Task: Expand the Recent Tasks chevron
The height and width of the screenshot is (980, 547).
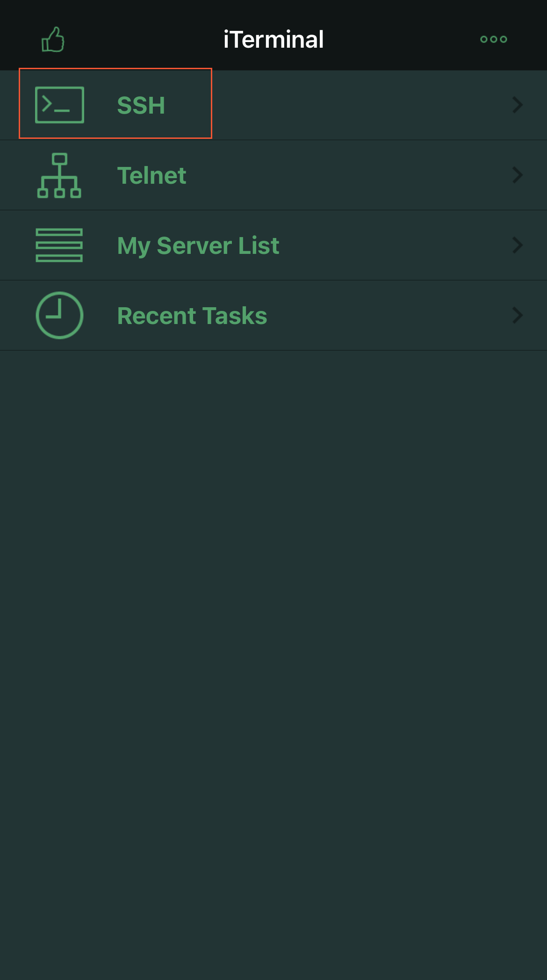Action: coord(518,315)
